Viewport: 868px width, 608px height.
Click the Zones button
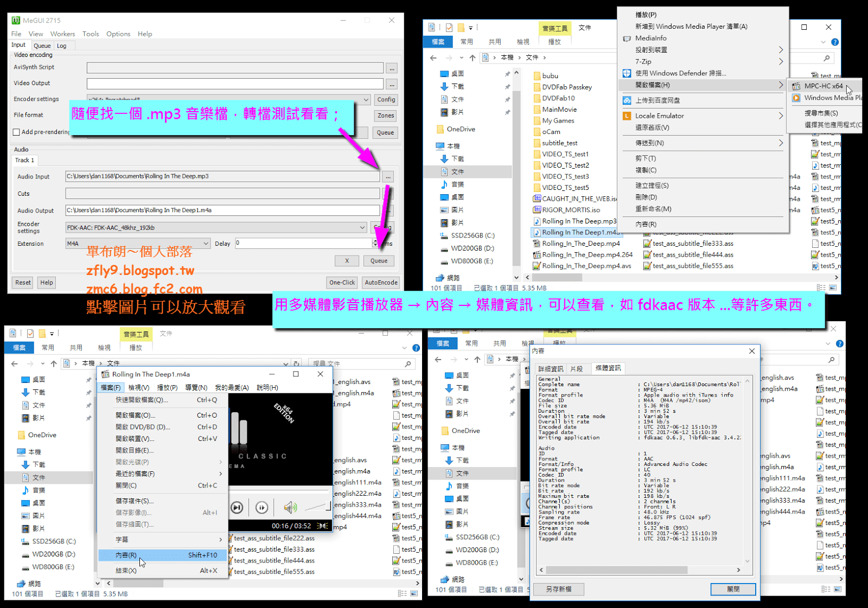(386, 116)
